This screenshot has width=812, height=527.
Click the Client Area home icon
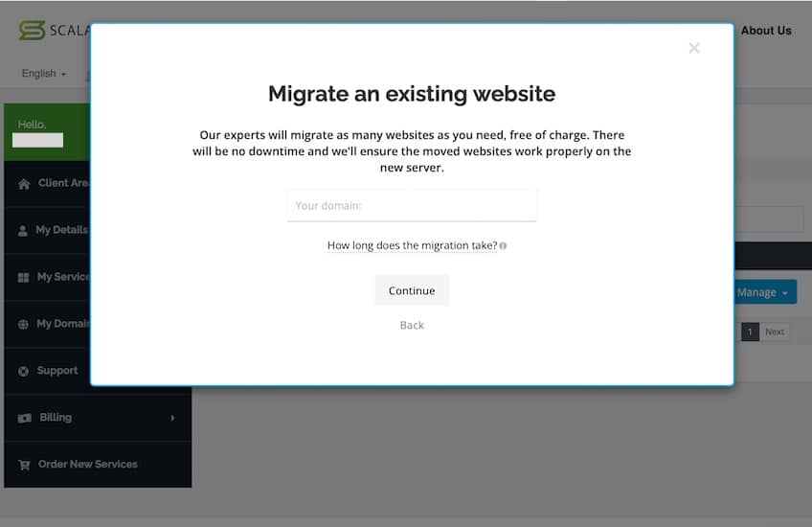coord(24,184)
